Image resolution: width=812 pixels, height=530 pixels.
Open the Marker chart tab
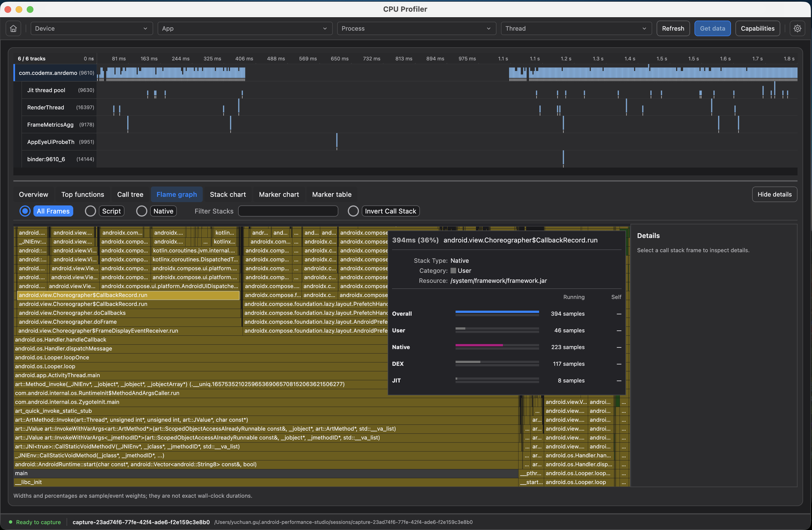click(279, 194)
